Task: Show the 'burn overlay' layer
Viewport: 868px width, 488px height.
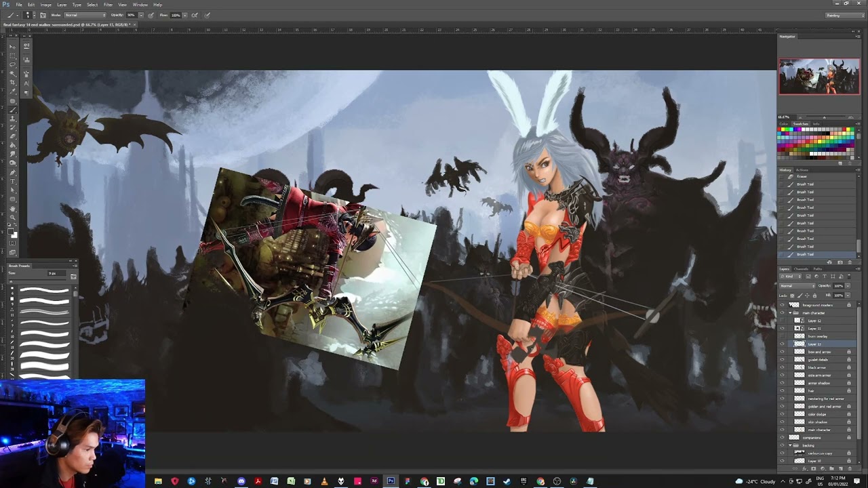Action: (x=782, y=336)
